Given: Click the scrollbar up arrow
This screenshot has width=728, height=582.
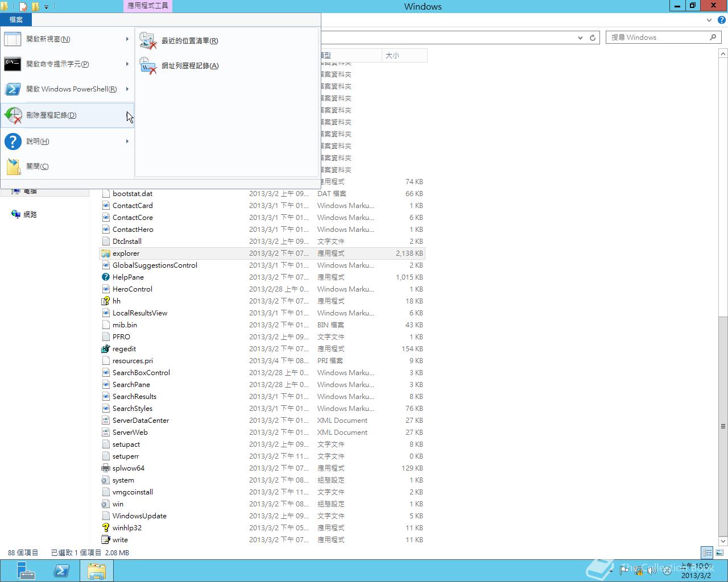Looking at the screenshot, I should tap(723, 53).
